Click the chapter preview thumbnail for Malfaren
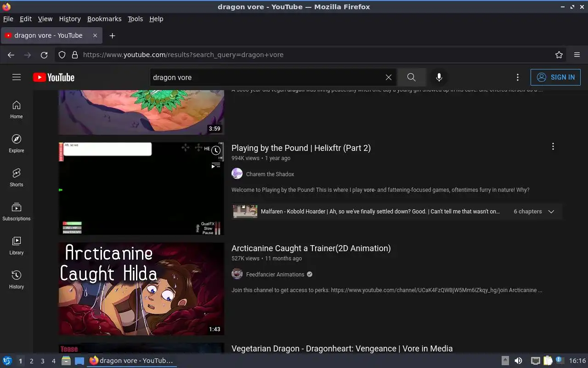Screen dimensions: 588x368 (245, 212)
